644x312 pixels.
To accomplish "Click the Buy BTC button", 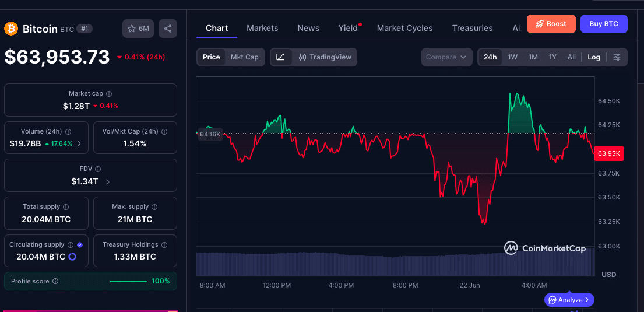I will pyautogui.click(x=604, y=24).
